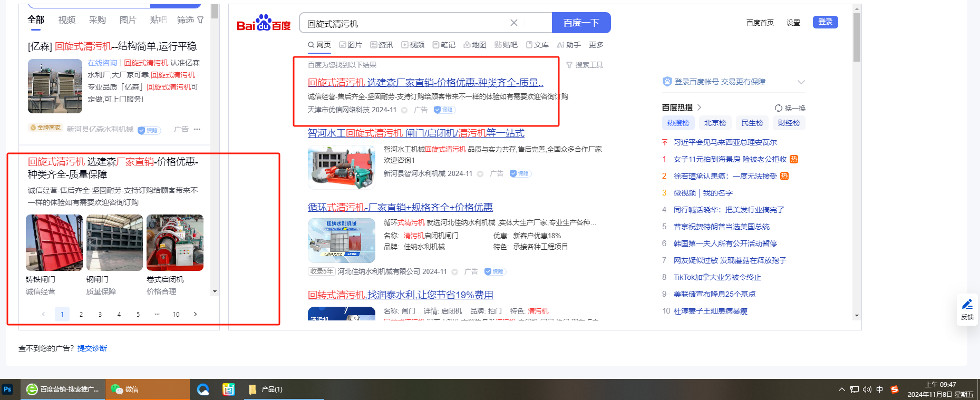Click the three-dot icon beside 新河县亿森水利机械 ad
This screenshot has width=980, height=400.
tap(197, 129)
